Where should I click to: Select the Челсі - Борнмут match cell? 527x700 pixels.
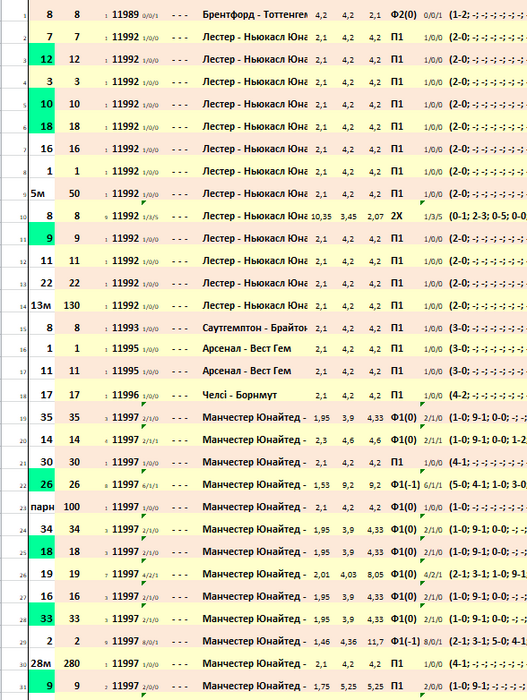point(240,395)
